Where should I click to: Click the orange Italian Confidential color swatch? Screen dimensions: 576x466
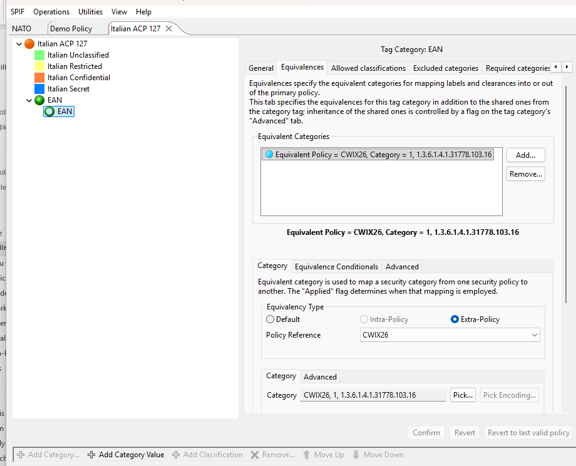[39, 78]
